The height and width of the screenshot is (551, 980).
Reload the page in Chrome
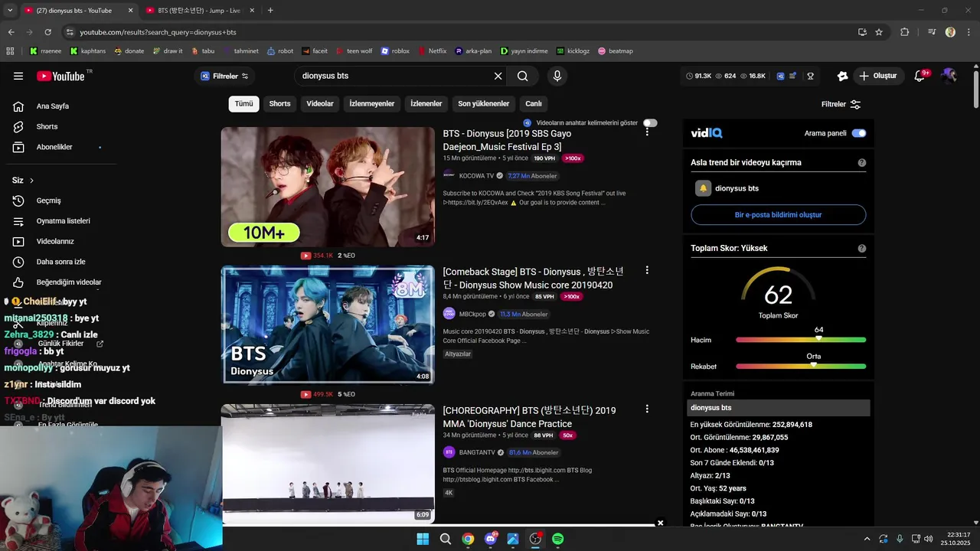pos(47,32)
